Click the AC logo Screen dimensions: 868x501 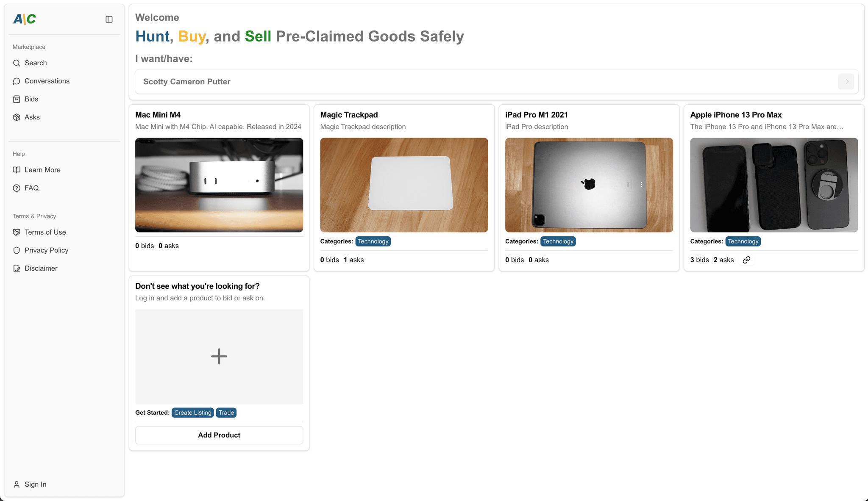pos(25,19)
